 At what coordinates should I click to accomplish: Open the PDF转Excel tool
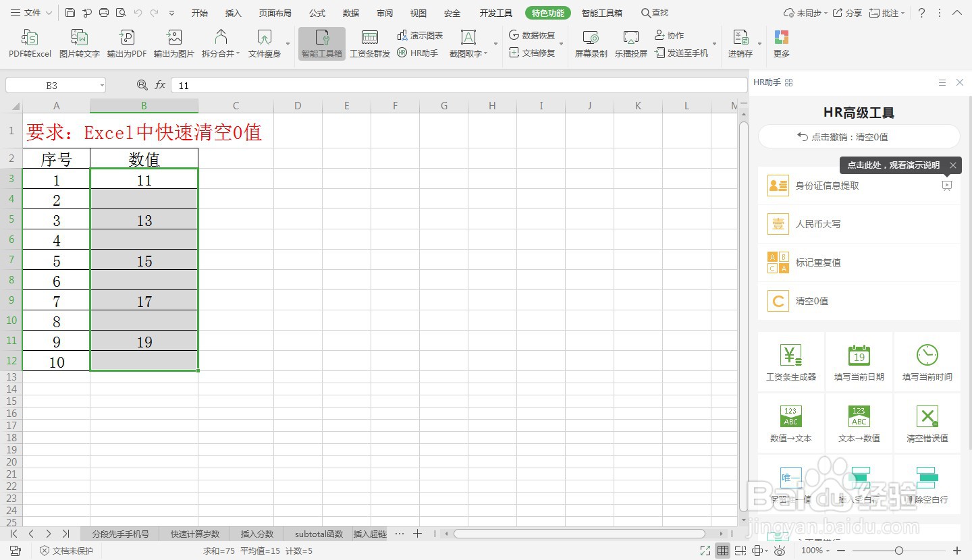(x=30, y=44)
